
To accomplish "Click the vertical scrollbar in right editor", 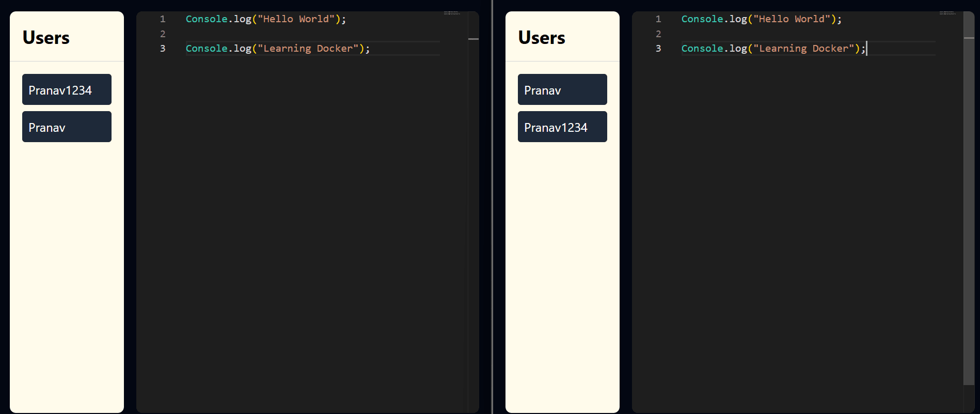I will click(x=969, y=198).
